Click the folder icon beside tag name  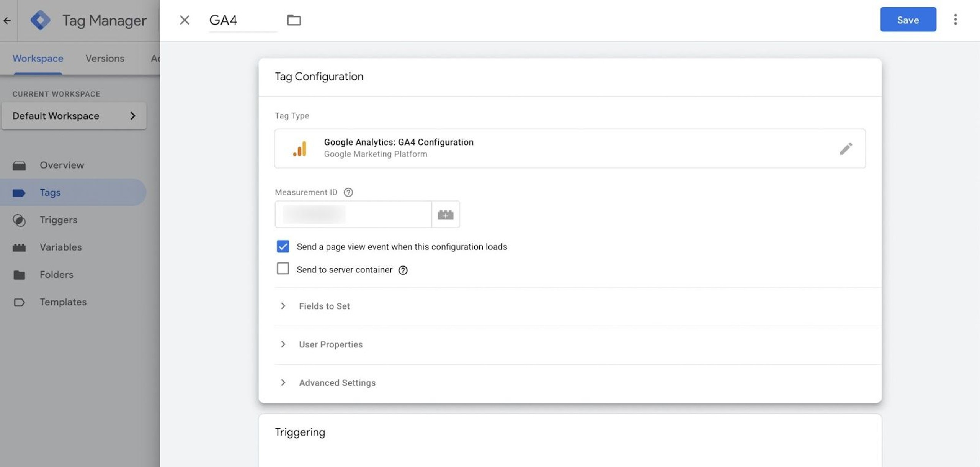(x=294, y=20)
